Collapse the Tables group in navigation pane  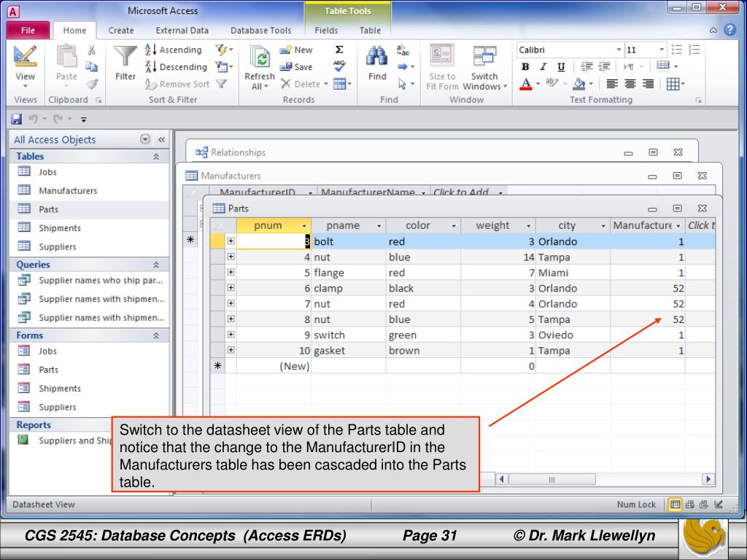coord(156,157)
